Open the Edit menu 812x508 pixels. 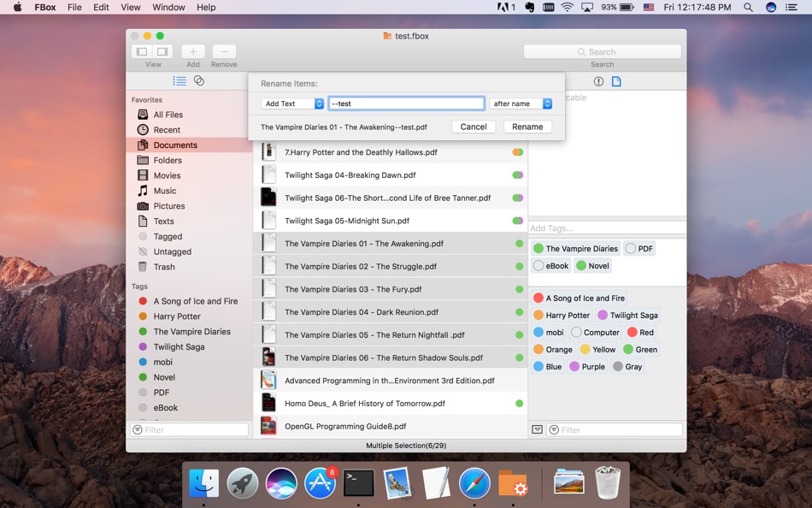point(101,7)
